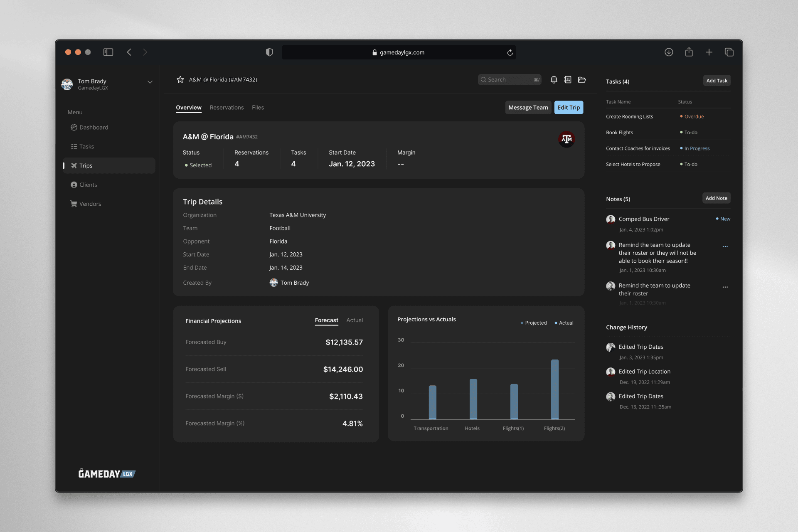798x532 pixels.
Task: Click the Edit Trip button
Action: 569,107
